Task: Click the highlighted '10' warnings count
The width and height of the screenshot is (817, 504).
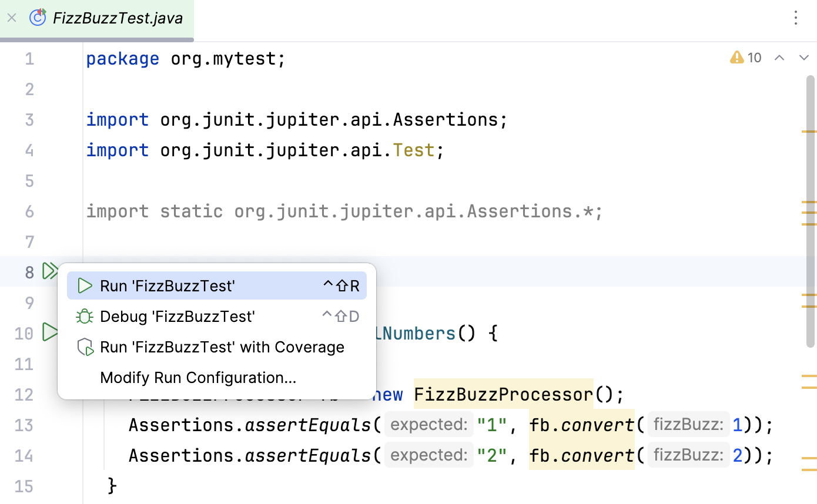Action: tap(755, 58)
